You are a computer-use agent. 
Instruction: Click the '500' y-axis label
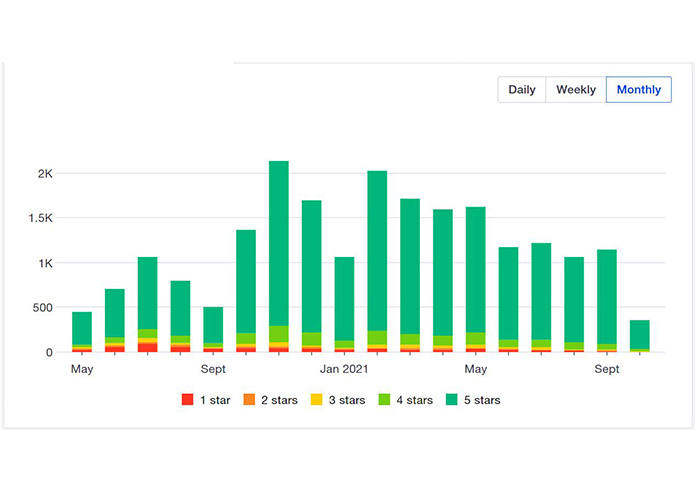[43, 307]
